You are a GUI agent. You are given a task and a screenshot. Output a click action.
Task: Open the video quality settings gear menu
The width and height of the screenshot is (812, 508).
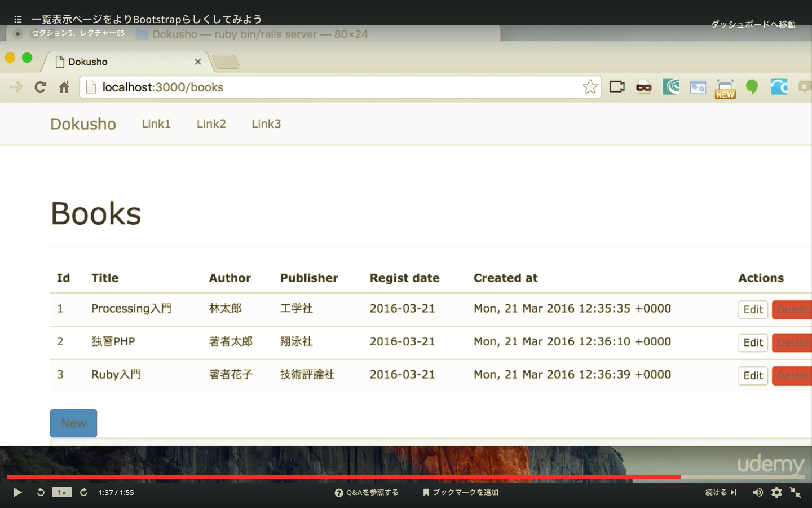pyautogui.click(x=777, y=492)
